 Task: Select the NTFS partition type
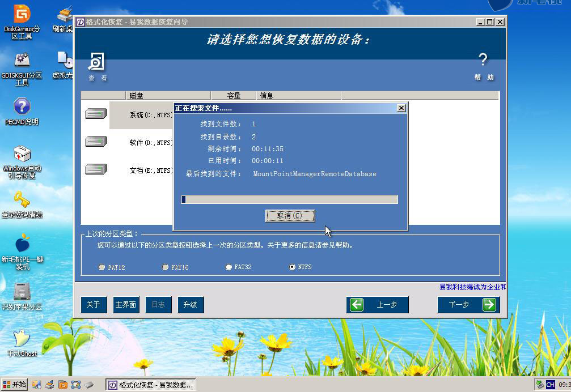pyautogui.click(x=292, y=267)
